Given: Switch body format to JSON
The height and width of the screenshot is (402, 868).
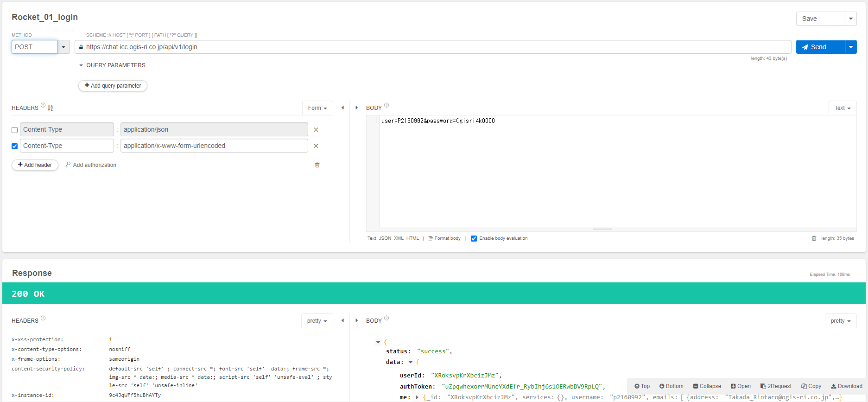Looking at the screenshot, I should click(x=385, y=238).
